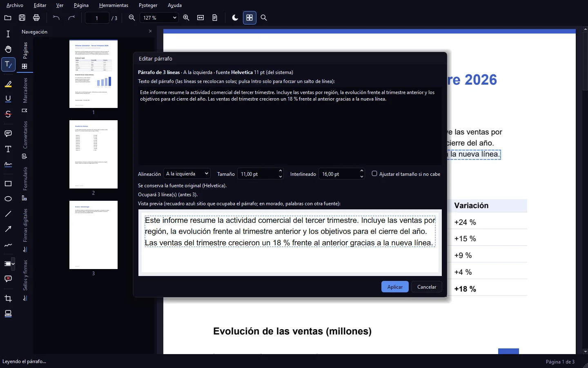
Task: Select the strikethrough annotation tool
Action: click(8, 114)
